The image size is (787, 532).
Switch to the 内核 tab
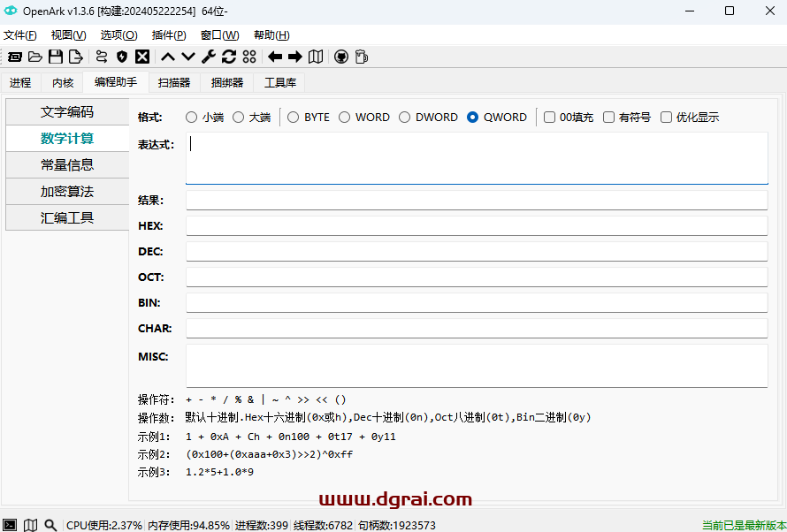pyautogui.click(x=63, y=83)
